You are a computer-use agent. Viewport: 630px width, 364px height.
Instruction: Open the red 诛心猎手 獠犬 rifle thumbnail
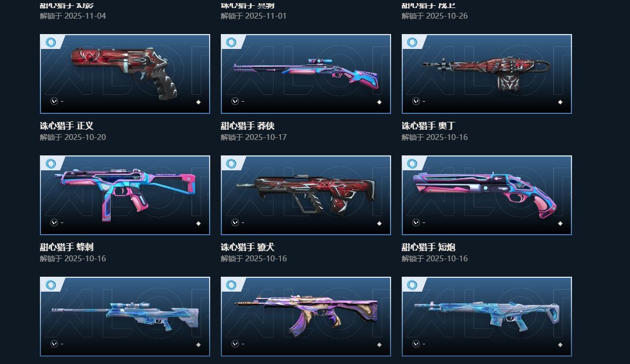click(x=306, y=195)
